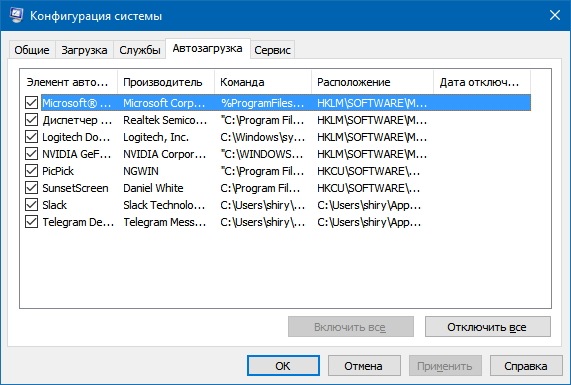Viewport: 571px width, 385px height.
Task: Select the Telegram De… item name
Action: coord(78,222)
